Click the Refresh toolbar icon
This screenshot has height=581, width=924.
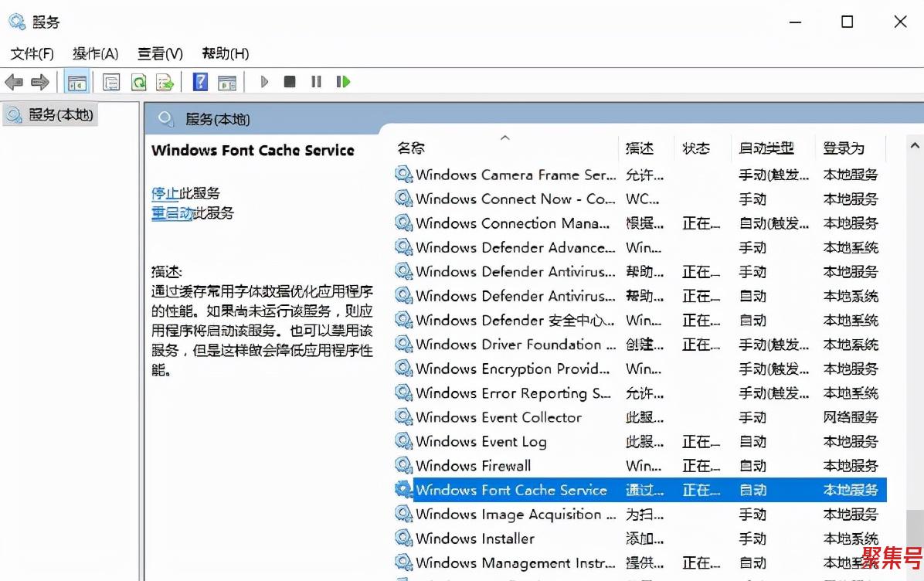[138, 82]
